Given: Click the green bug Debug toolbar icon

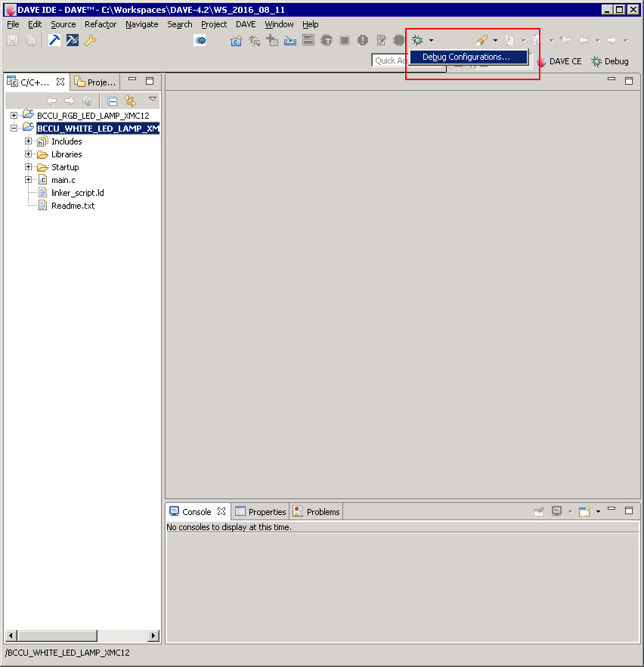Looking at the screenshot, I should 417,40.
